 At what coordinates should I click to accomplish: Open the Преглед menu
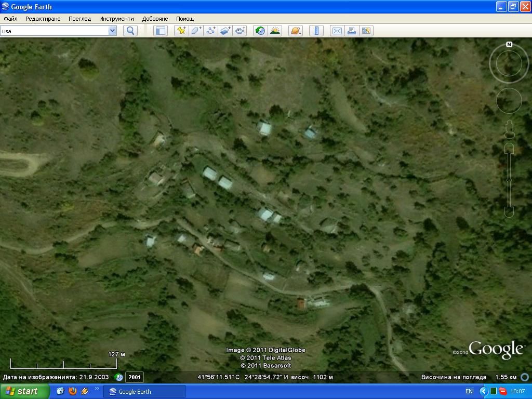point(79,19)
